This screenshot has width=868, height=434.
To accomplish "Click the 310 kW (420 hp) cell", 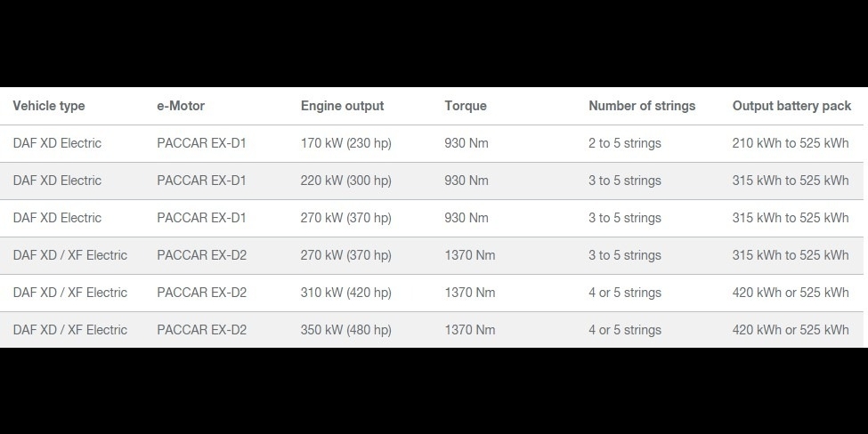I will (345, 293).
